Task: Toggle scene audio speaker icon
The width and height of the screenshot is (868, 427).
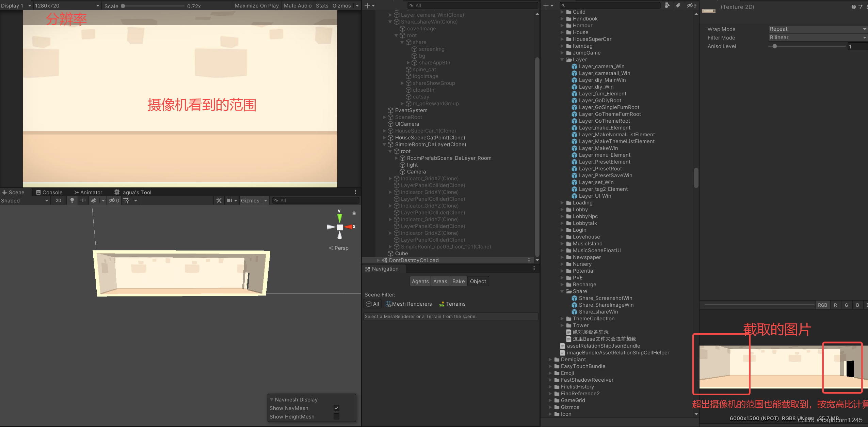Action: [x=83, y=200]
